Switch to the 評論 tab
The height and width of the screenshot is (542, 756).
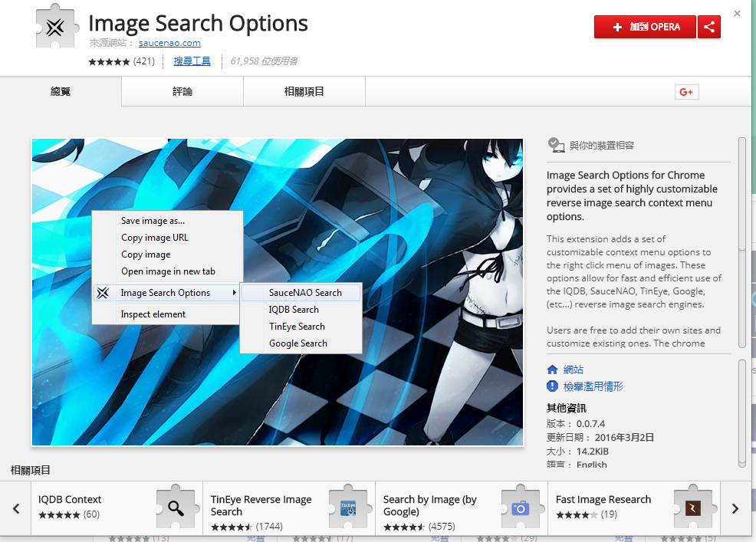coord(182,92)
